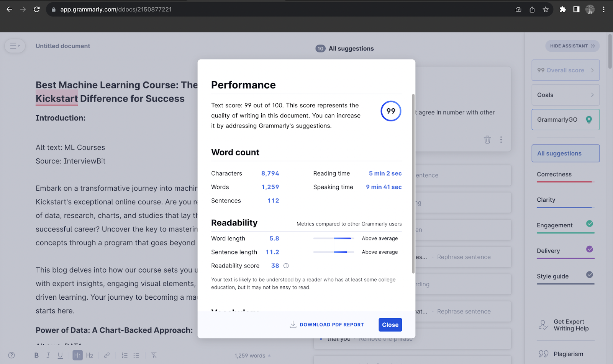613x364 pixels.
Task: Click the 99 score circle
Action: click(x=391, y=111)
